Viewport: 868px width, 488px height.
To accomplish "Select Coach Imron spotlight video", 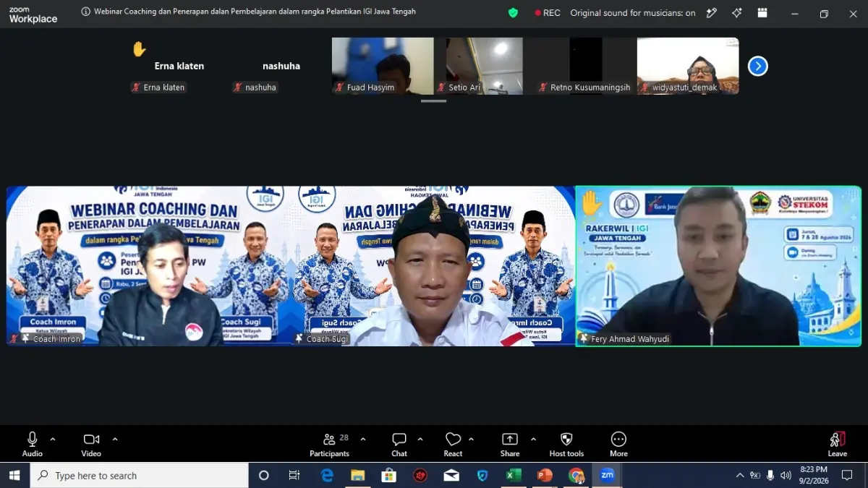I will 148,266.
